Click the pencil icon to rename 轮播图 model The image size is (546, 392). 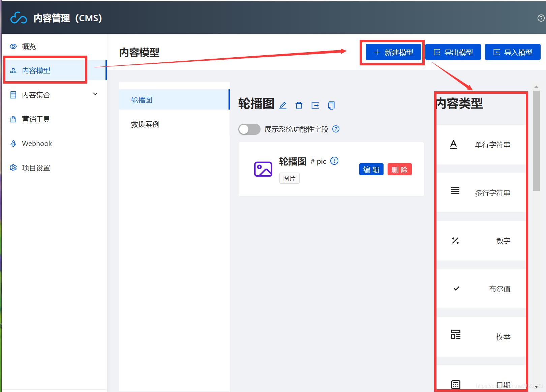(x=282, y=105)
